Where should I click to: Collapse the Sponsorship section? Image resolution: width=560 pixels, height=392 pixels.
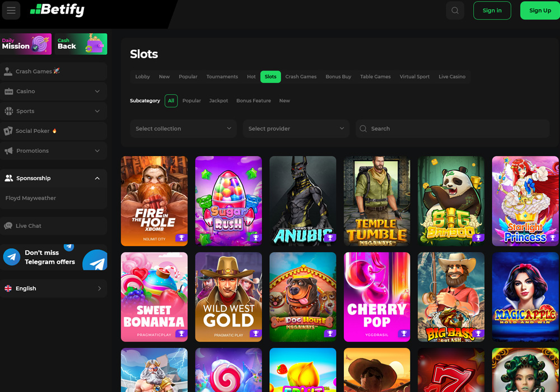pyautogui.click(x=97, y=178)
